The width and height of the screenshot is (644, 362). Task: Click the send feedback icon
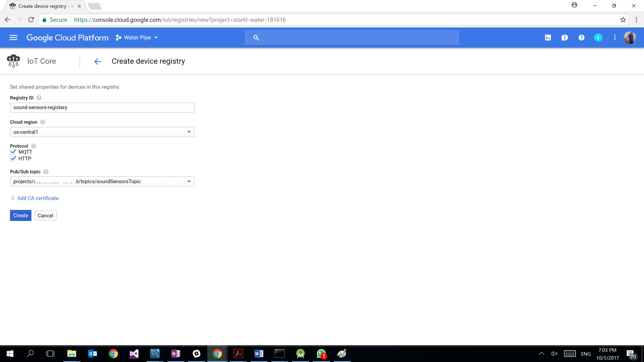click(565, 38)
